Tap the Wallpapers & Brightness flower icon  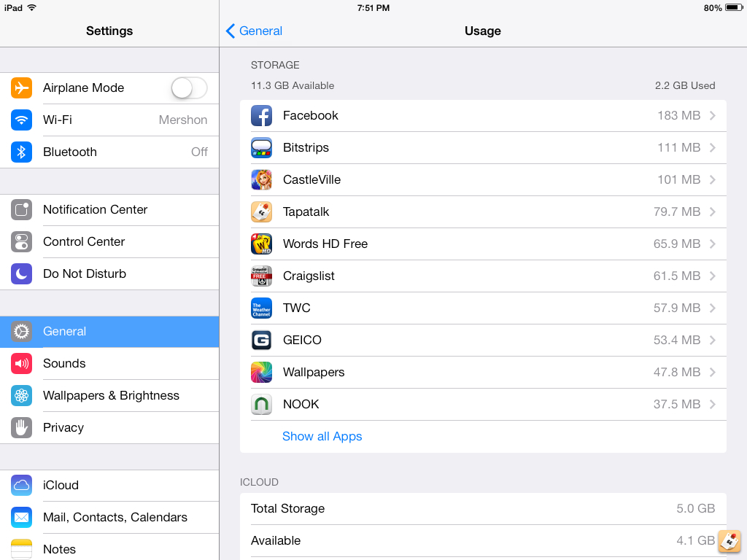point(21,396)
